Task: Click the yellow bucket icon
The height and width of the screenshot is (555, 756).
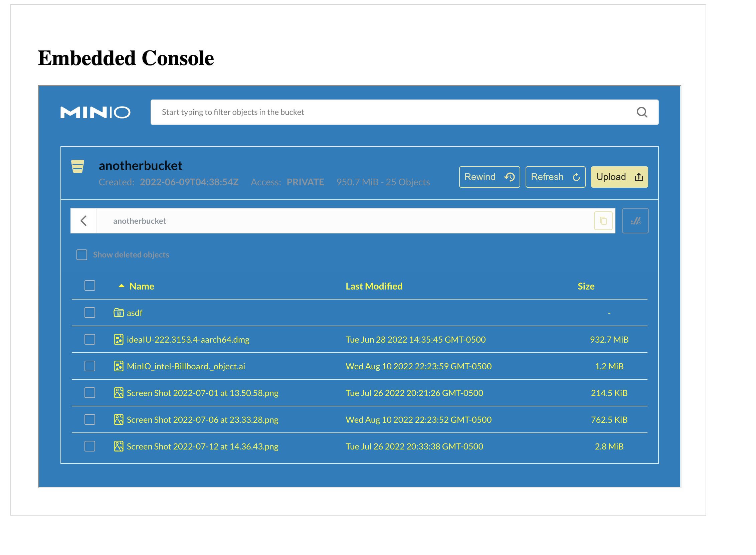Action: [x=77, y=166]
